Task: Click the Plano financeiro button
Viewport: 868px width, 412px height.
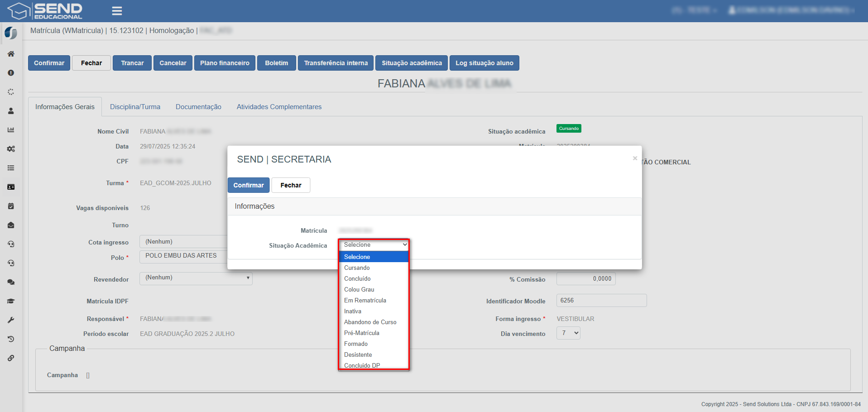Action: coord(225,63)
